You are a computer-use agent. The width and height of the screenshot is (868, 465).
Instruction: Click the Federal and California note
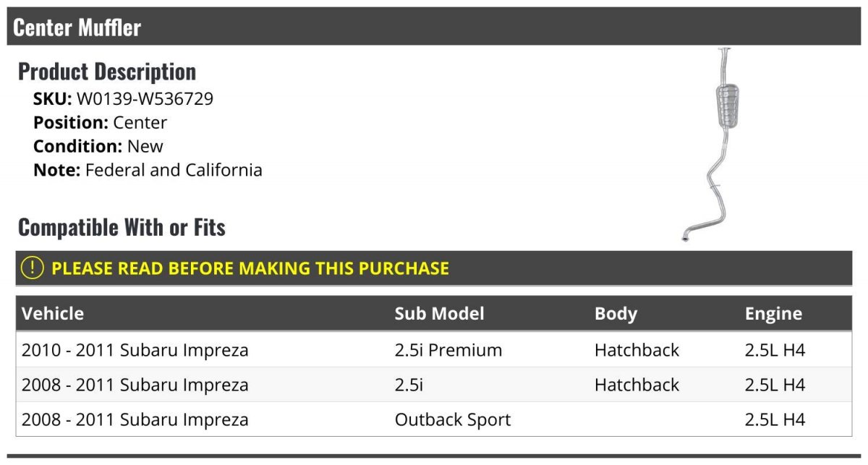[174, 170]
